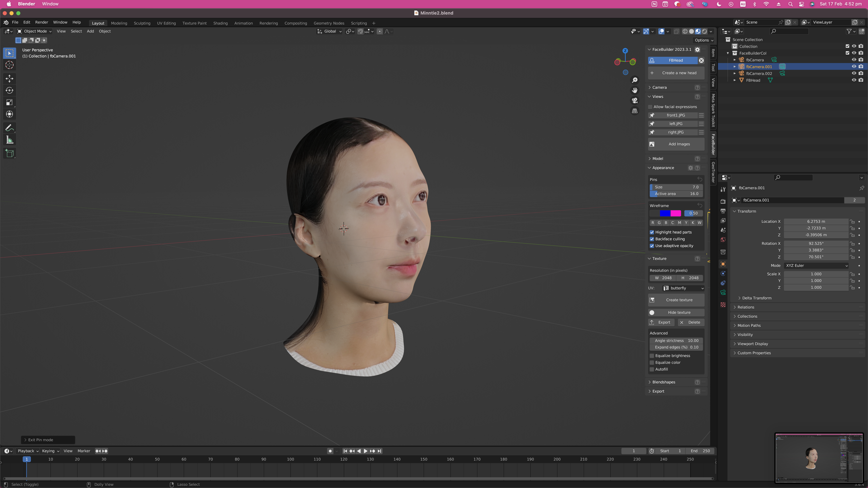The width and height of the screenshot is (868, 488).
Task: Click the Location X value field
Action: (x=816, y=222)
